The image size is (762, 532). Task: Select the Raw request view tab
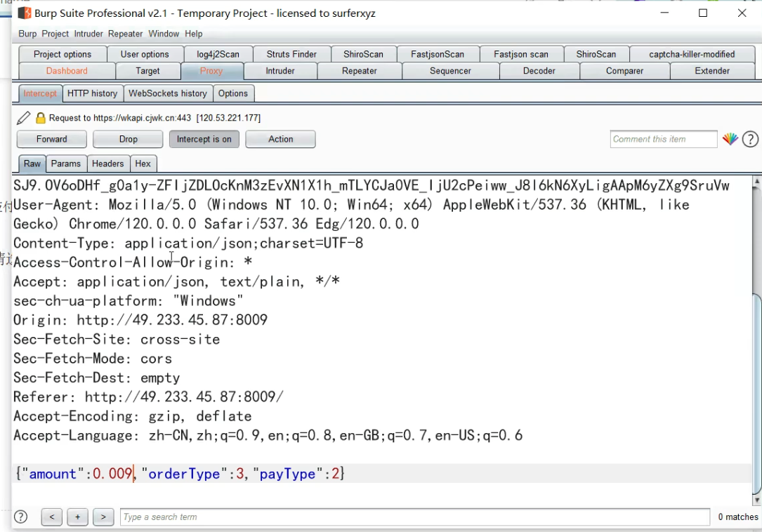tap(32, 164)
